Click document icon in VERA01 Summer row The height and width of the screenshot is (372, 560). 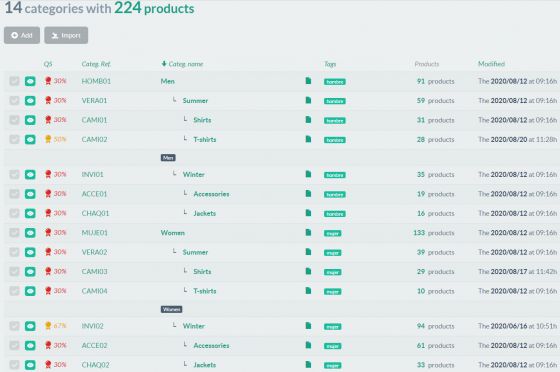pos(308,100)
